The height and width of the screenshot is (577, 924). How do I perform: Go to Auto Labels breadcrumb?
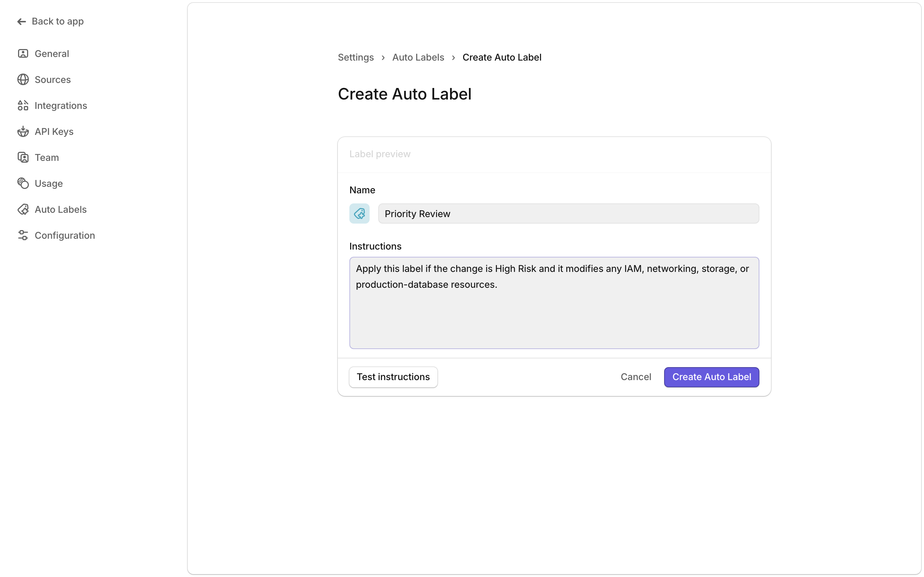[x=418, y=57]
